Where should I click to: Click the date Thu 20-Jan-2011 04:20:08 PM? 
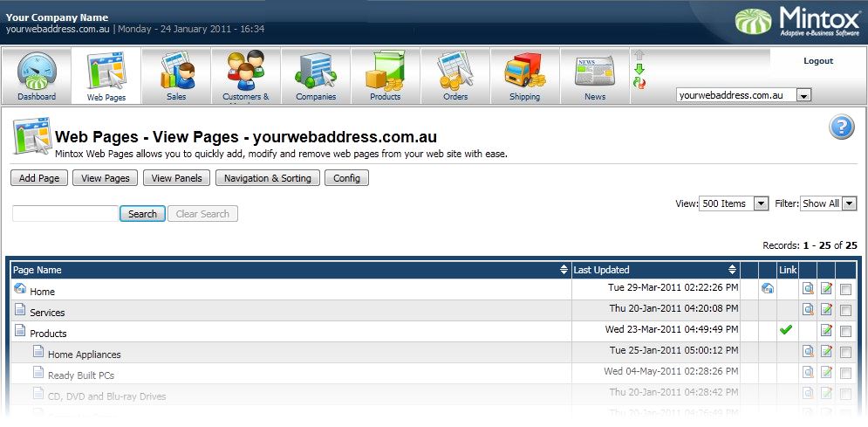tap(673, 308)
